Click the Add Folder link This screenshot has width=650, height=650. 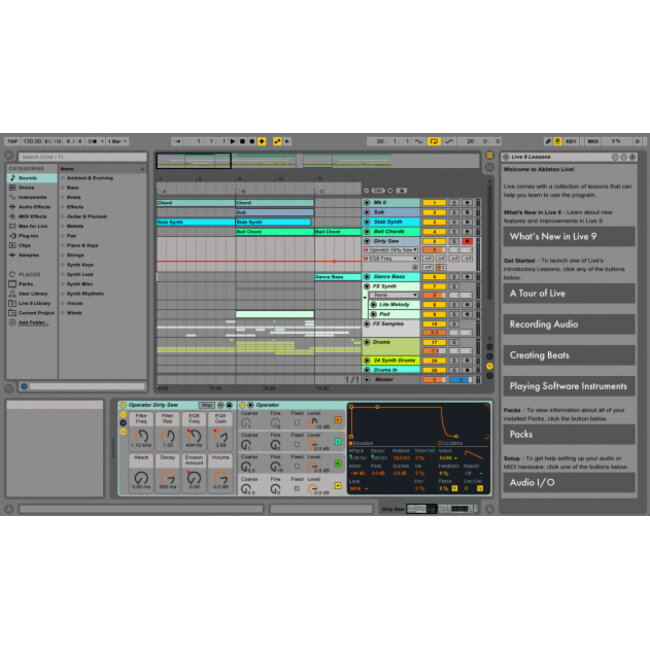[33, 323]
